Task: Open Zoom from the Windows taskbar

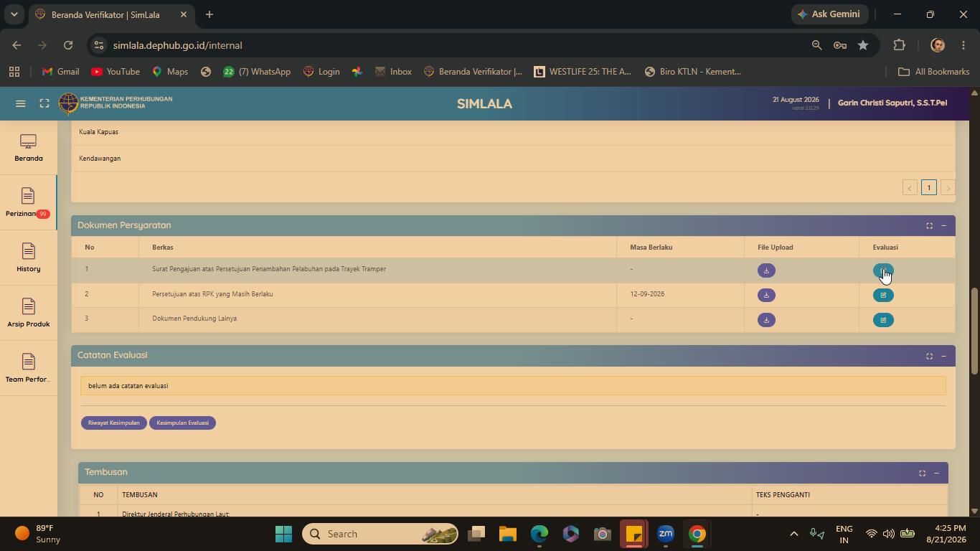Action: click(666, 534)
